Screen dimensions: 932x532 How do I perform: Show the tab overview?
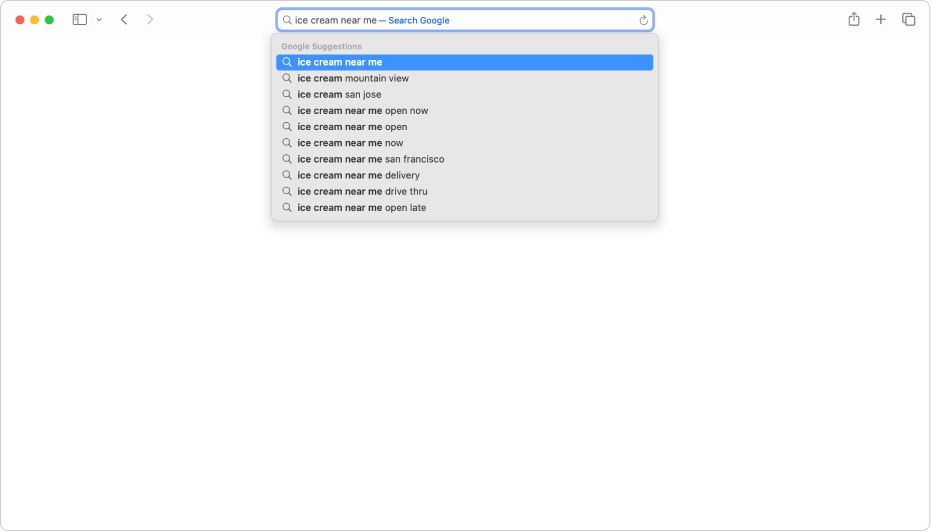[x=908, y=20]
